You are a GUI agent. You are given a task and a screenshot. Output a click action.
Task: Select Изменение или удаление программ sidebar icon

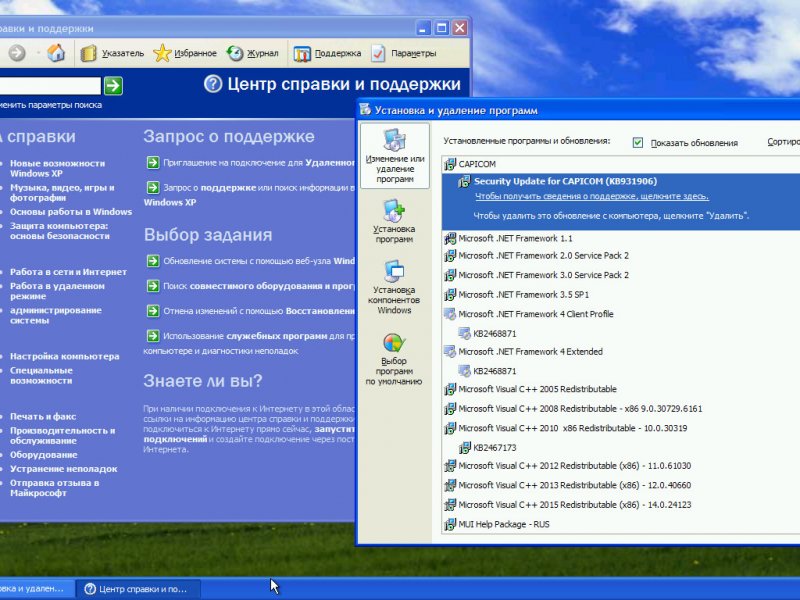point(394,155)
